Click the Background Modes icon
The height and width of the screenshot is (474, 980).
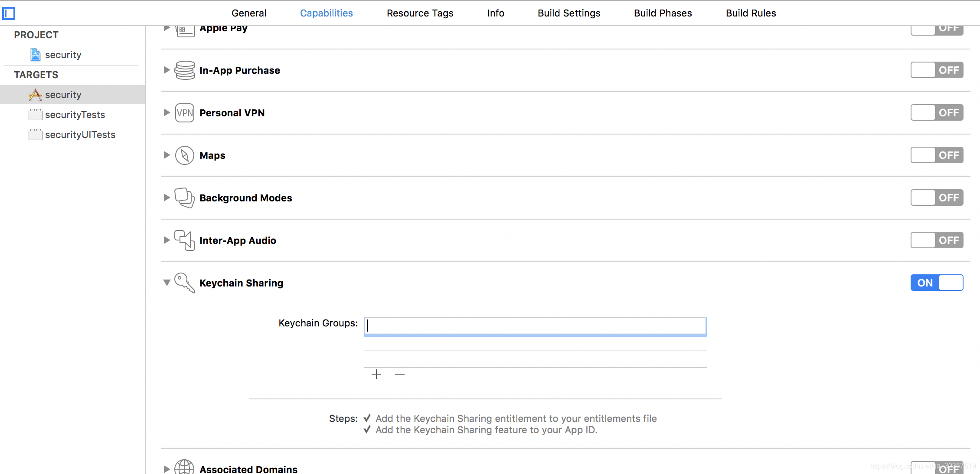[x=184, y=197]
